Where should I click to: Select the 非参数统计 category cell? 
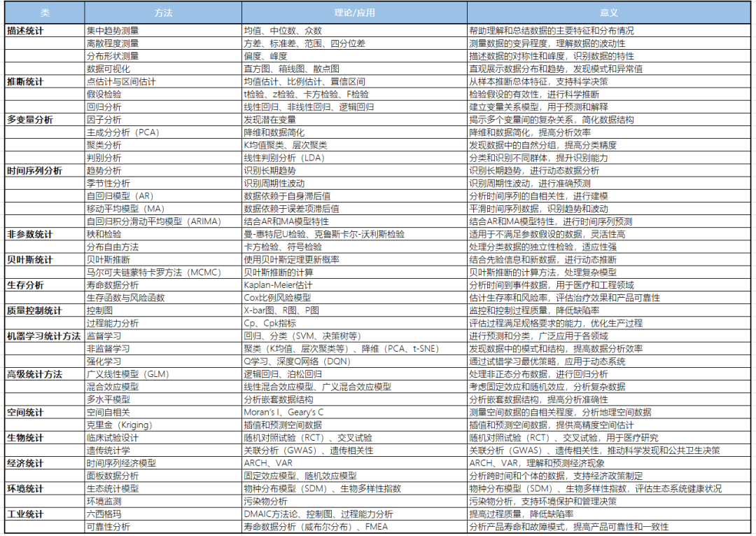(44, 235)
